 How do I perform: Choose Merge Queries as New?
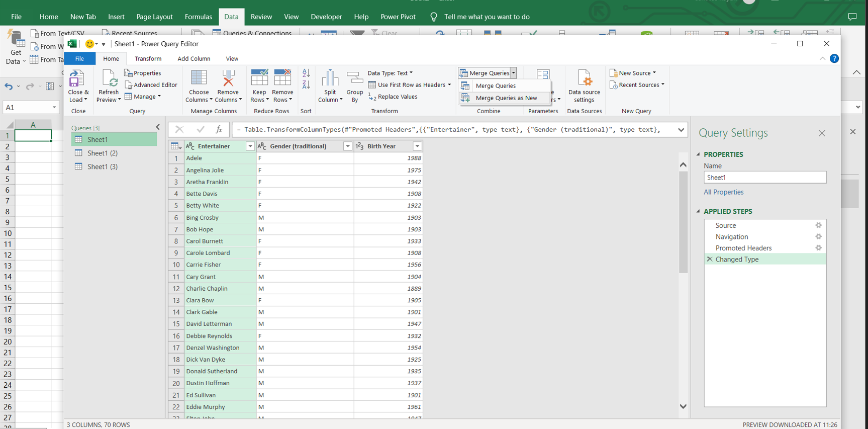tap(506, 98)
